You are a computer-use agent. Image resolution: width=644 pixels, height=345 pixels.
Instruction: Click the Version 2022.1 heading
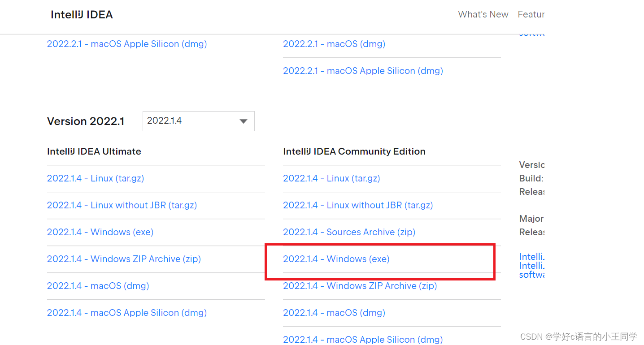click(x=86, y=121)
